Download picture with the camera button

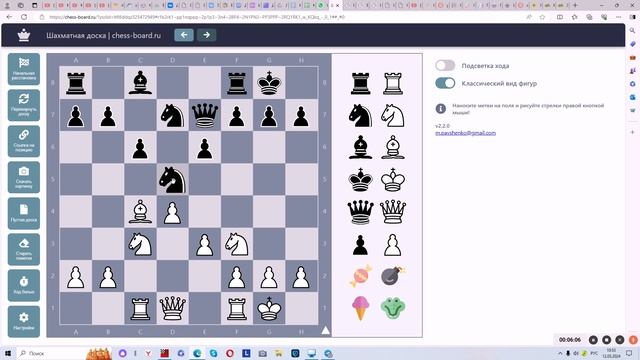pyautogui.click(x=24, y=177)
